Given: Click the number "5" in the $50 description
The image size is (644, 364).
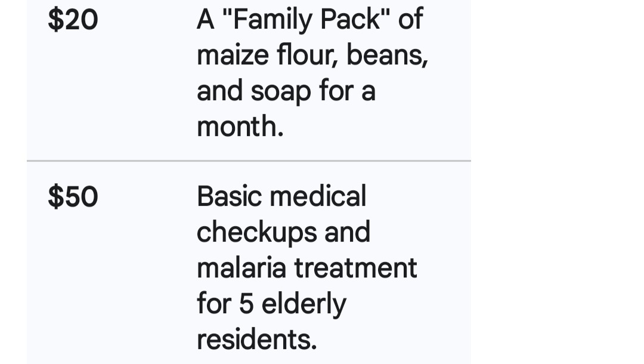Looking at the screenshot, I should coord(247,304).
